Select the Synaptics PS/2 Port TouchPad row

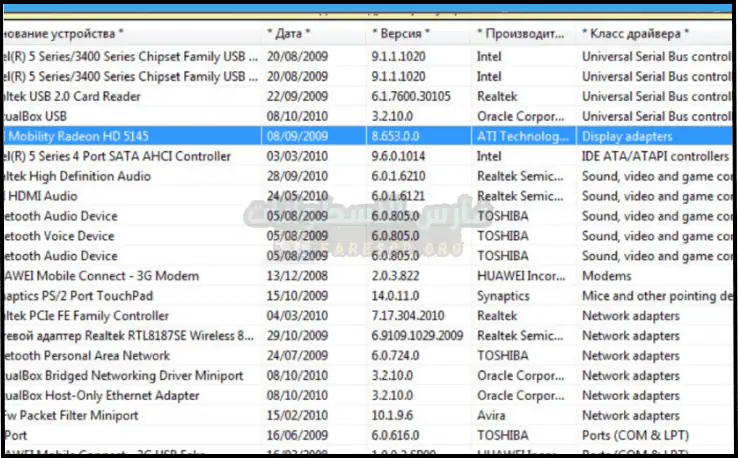point(92,296)
